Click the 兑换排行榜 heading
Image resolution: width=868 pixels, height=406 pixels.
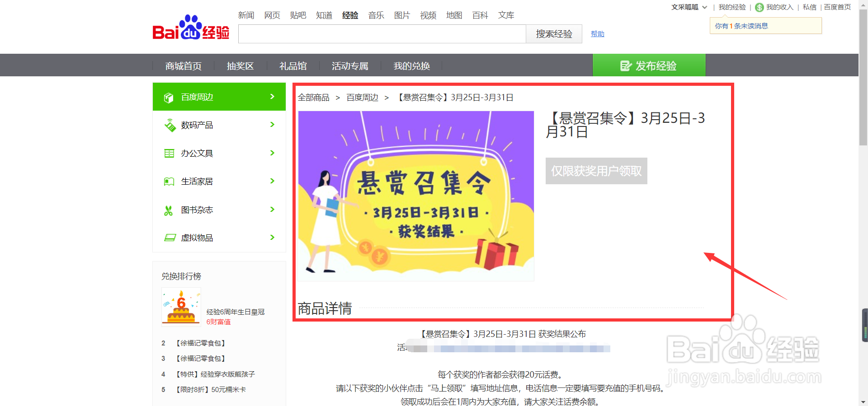pos(181,276)
